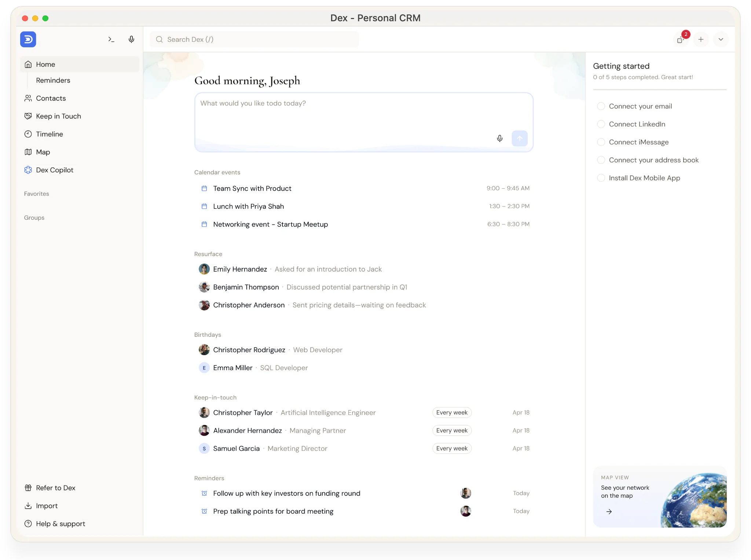Open Emily Hernandez resurface entry
The height and width of the screenshot is (560, 751).
click(x=364, y=269)
